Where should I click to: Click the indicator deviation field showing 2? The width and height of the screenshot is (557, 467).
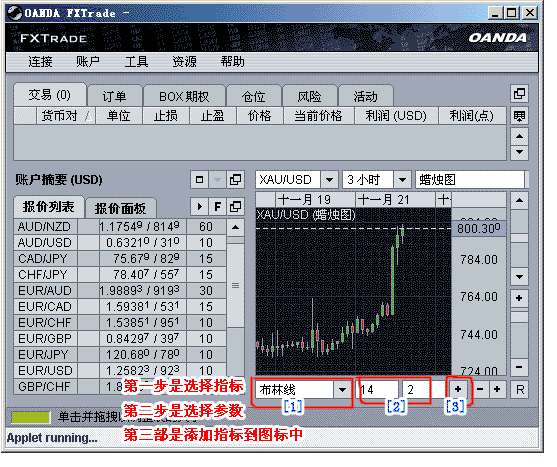coord(416,390)
